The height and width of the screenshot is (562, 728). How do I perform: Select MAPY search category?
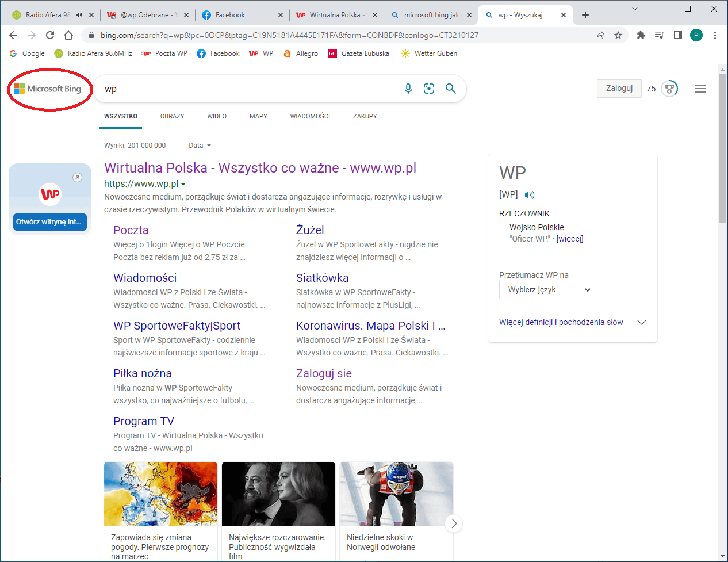click(x=258, y=116)
